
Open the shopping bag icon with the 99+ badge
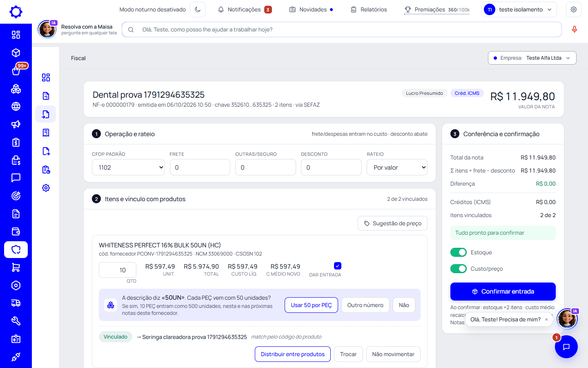(16, 71)
